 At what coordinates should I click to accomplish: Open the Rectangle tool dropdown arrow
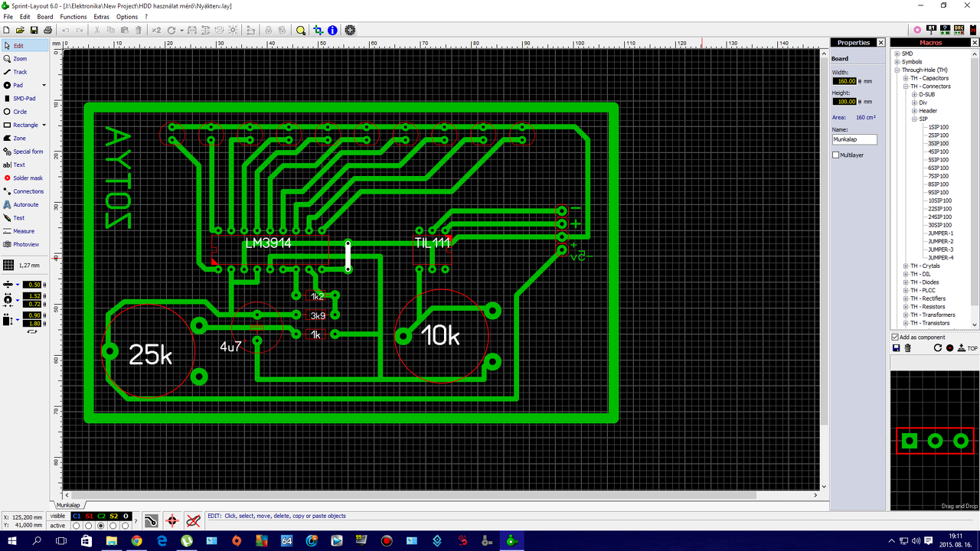[x=44, y=125]
